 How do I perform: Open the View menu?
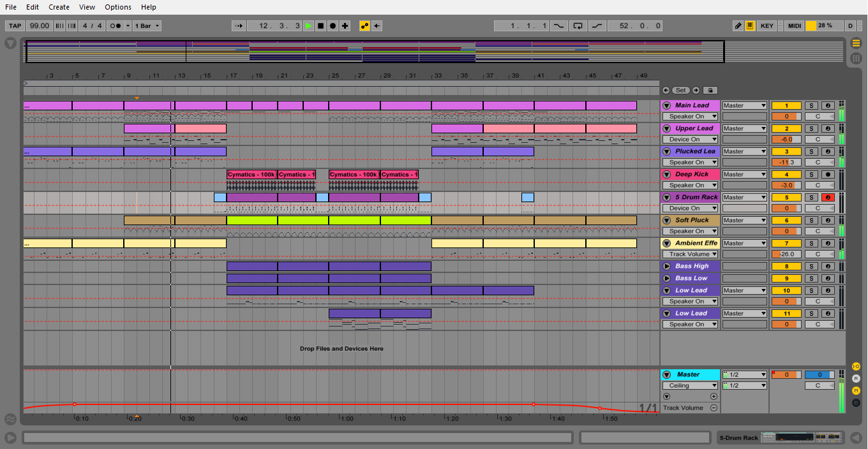pyautogui.click(x=87, y=7)
